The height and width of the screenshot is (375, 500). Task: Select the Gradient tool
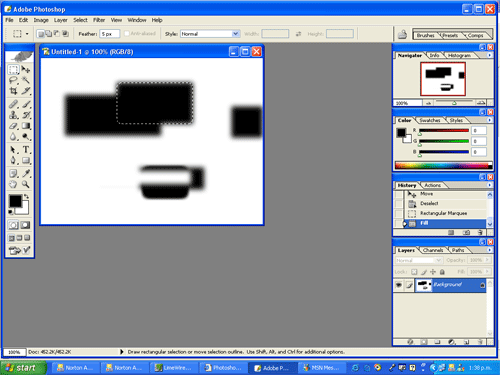point(26,126)
